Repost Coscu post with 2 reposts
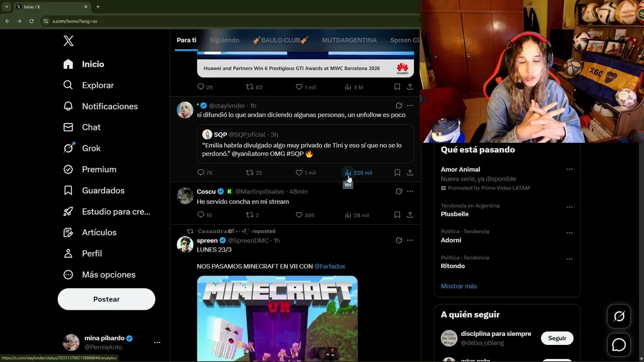 coord(252,215)
